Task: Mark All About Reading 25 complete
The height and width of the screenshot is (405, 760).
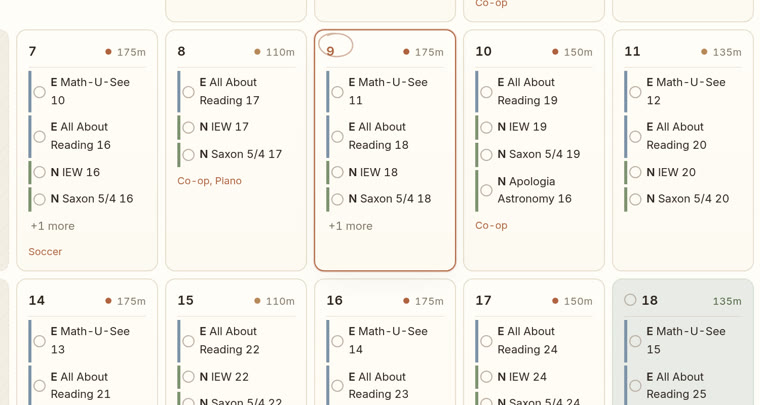Action: click(635, 386)
